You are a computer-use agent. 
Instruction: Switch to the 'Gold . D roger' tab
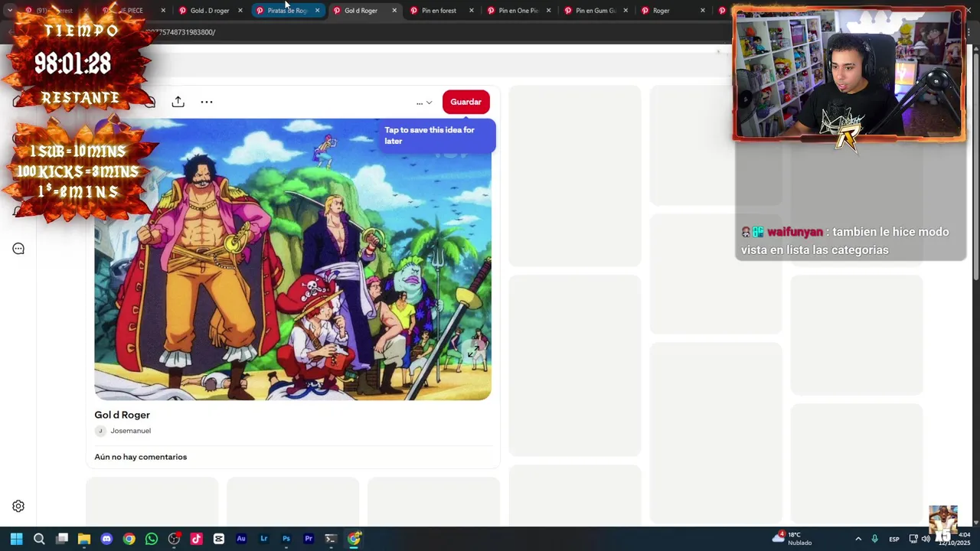click(x=209, y=11)
